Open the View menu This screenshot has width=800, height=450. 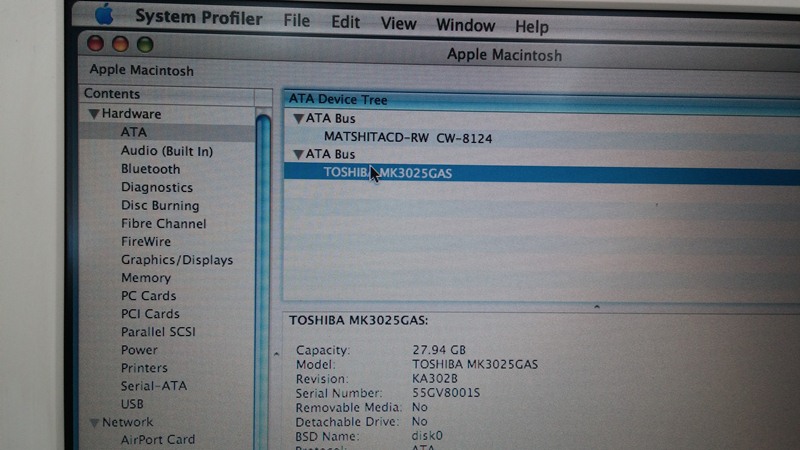click(398, 23)
